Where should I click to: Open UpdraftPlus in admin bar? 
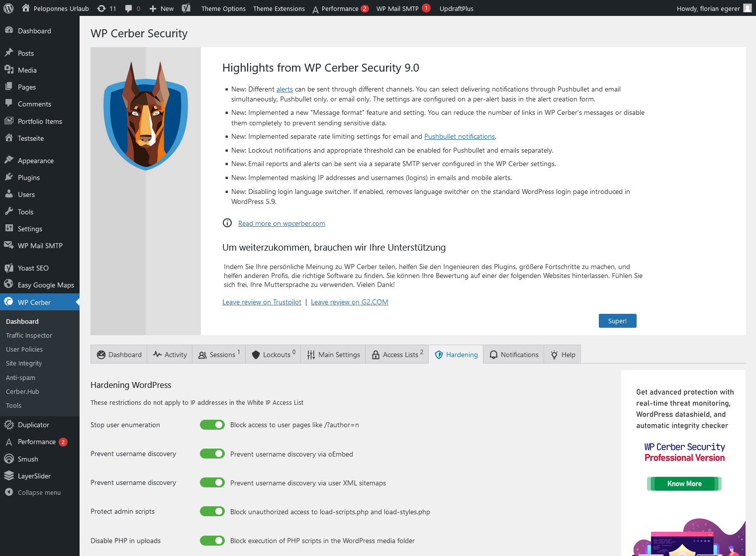(x=457, y=8)
